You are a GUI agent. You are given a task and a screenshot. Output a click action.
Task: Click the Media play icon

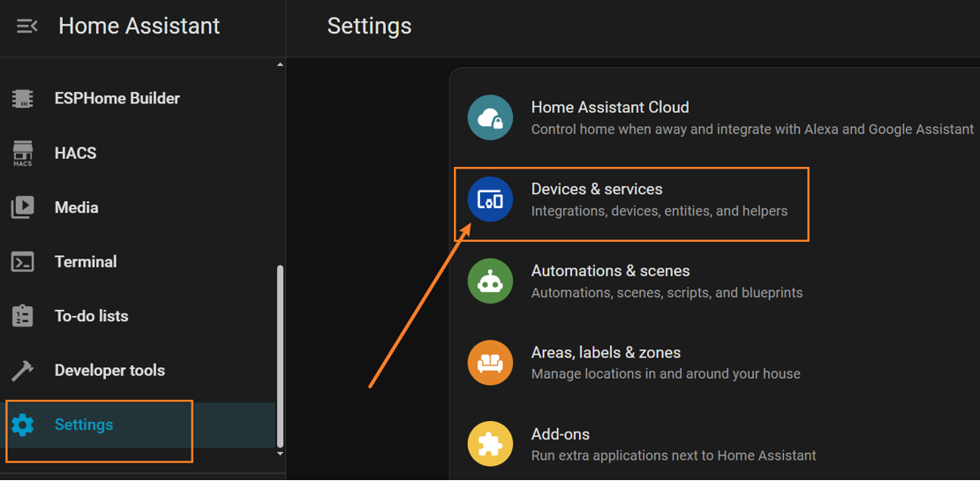point(23,207)
